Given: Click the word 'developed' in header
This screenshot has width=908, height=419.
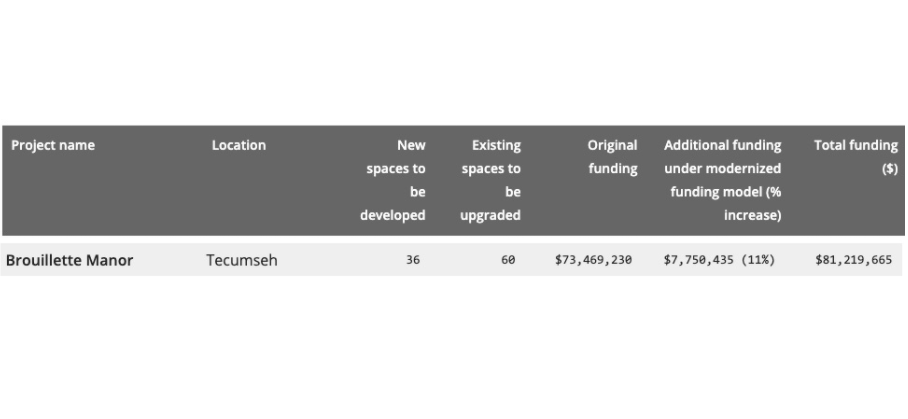Looking at the screenshot, I should tap(393, 215).
